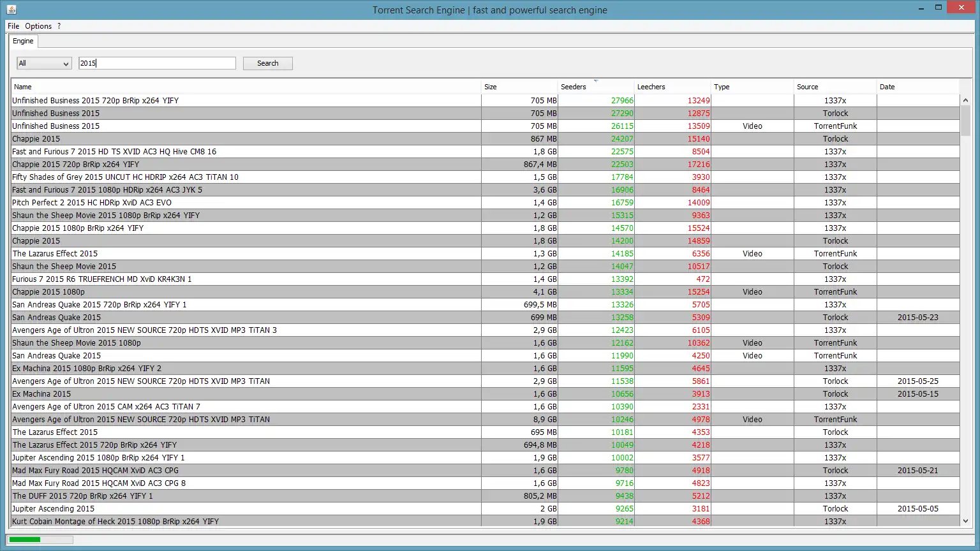The width and height of the screenshot is (980, 551).
Task: Click leechers value 472
Action: click(x=703, y=279)
